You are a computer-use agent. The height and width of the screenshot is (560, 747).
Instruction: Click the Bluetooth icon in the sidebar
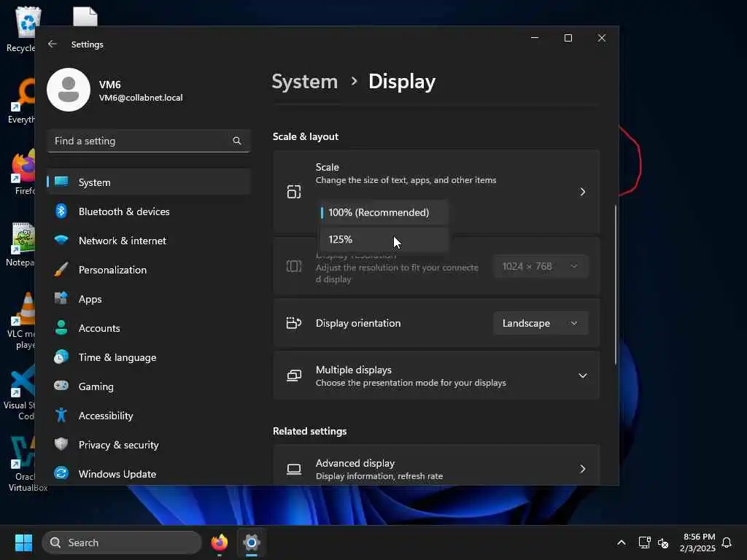click(61, 211)
